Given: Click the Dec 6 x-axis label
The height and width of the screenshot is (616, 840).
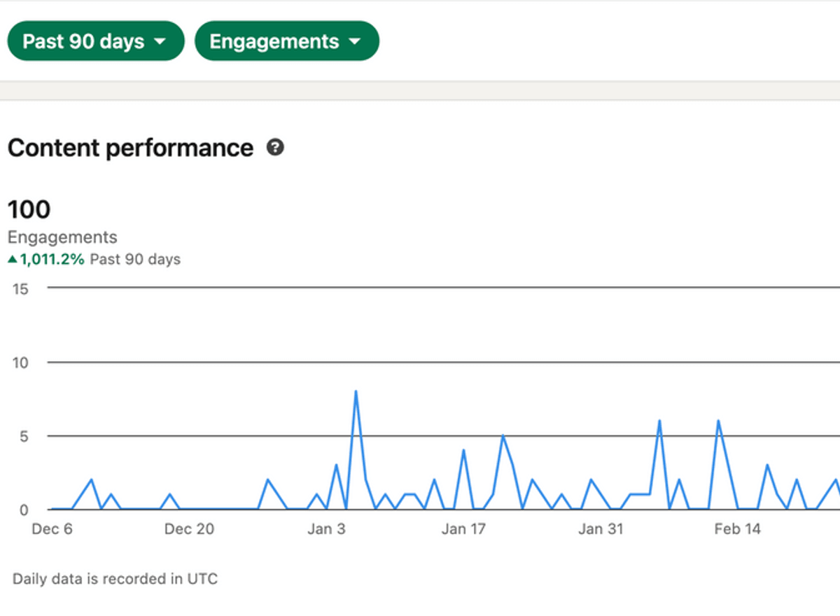Looking at the screenshot, I should click(x=52, y=529).
